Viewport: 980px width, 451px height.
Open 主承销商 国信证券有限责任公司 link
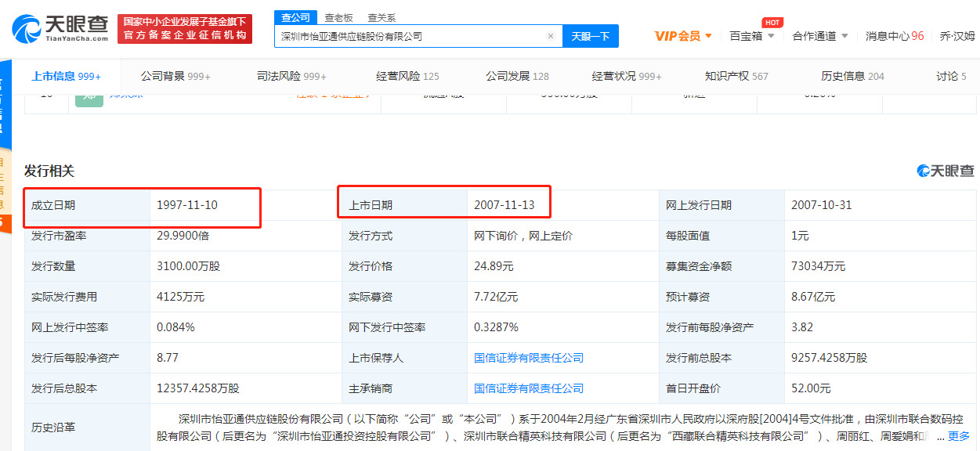529,388
